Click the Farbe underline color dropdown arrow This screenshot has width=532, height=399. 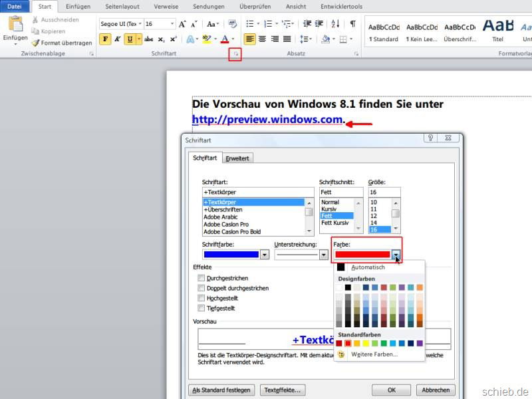396,255
